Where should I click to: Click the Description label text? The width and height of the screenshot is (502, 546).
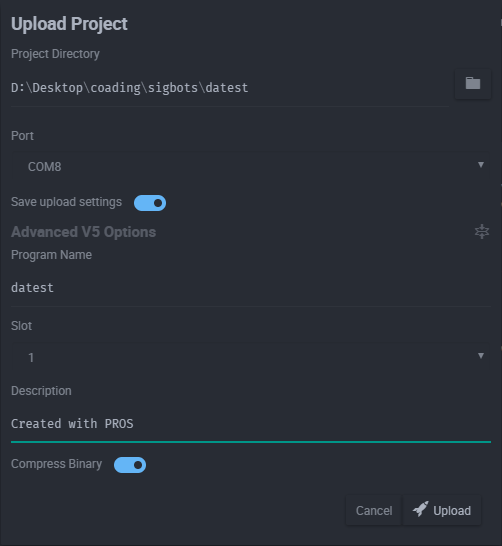(x=41, y=391)
